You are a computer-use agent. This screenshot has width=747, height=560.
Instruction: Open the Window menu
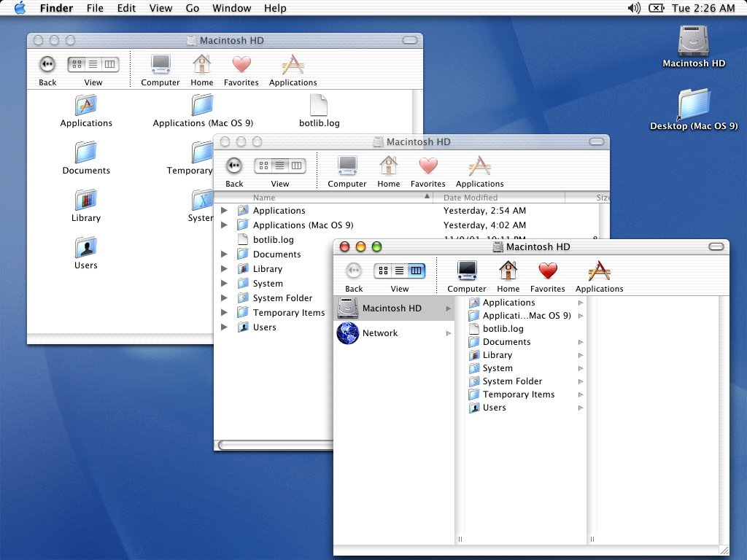pos(231,8)
